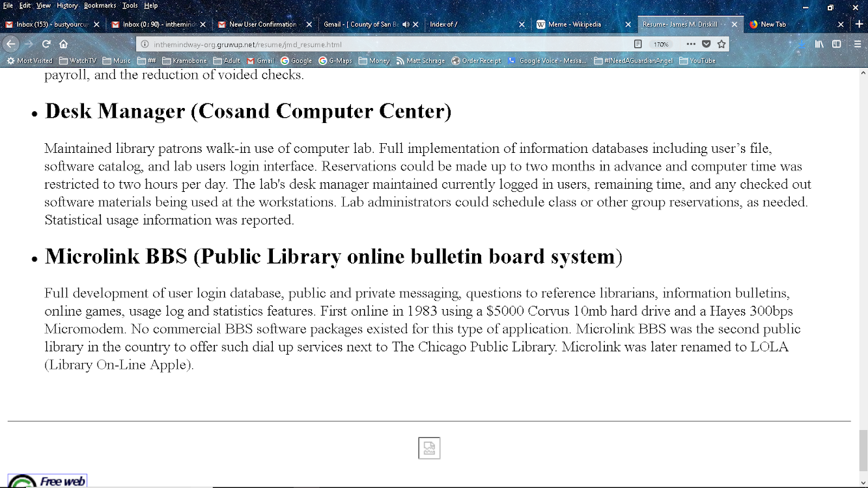Close the Resume - James M. Driskill tab
The image size is (868, 488).
coord(735,24)
